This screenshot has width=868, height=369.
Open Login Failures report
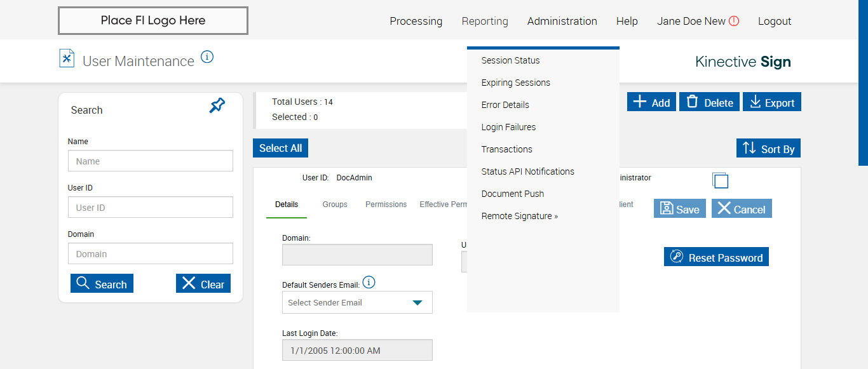click(x=508, y=127)
